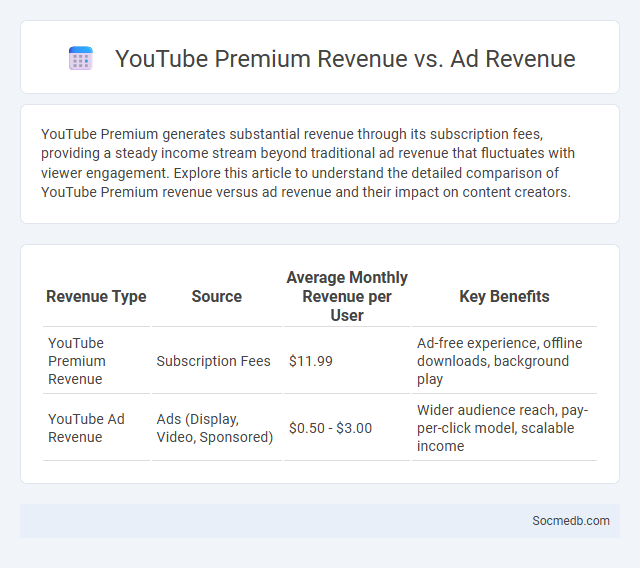
Task: Click the introductory paragraph about YouTube Premium revenue
Action: (x=308, y=163)
